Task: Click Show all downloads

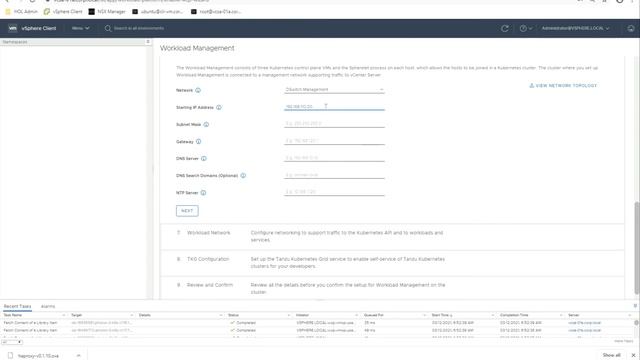Action: pos(611,355)
